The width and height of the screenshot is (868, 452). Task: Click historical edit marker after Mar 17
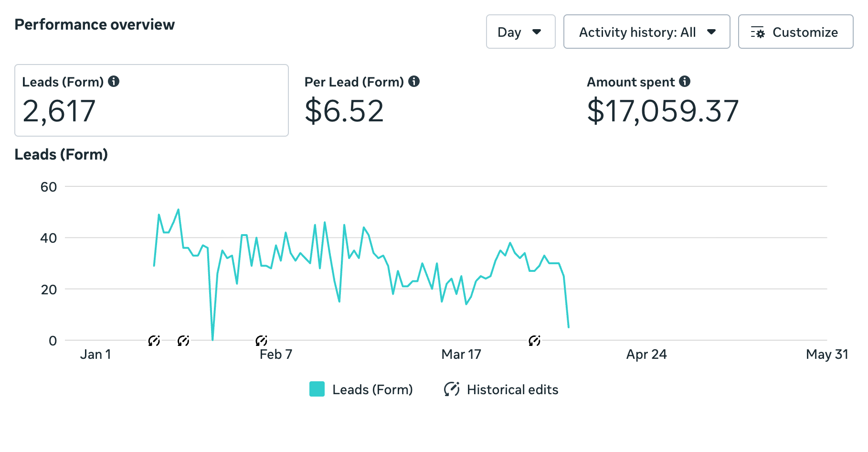535,340
